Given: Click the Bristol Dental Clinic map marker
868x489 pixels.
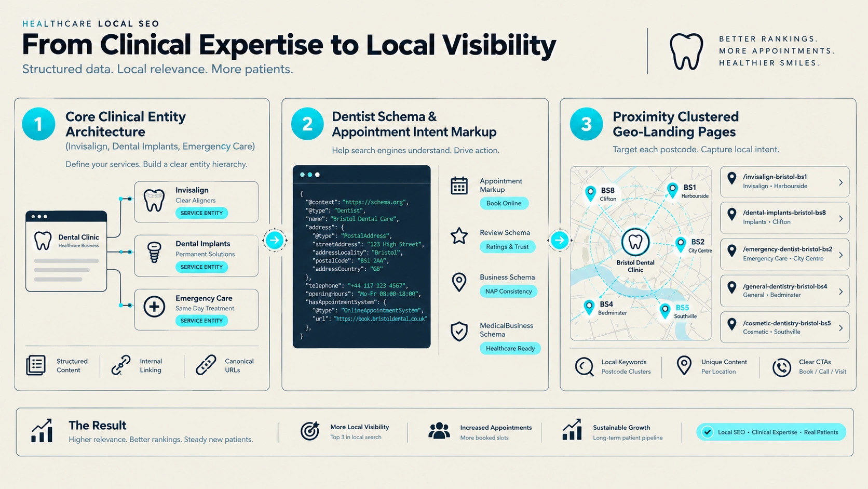Looking at the screenshot, I should coord(635,242).
